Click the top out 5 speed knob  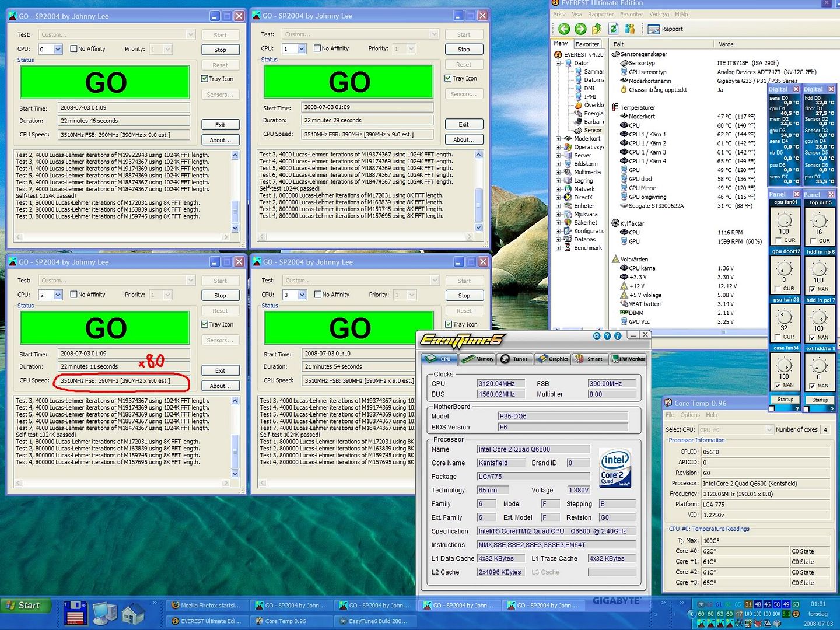pyautogui.click(x=819, y=220)
